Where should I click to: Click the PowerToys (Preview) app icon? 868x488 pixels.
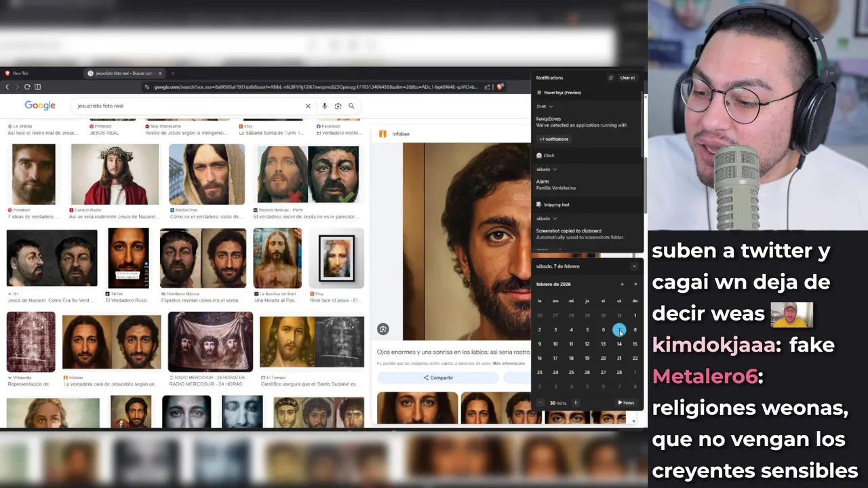[x=539, y=92]
